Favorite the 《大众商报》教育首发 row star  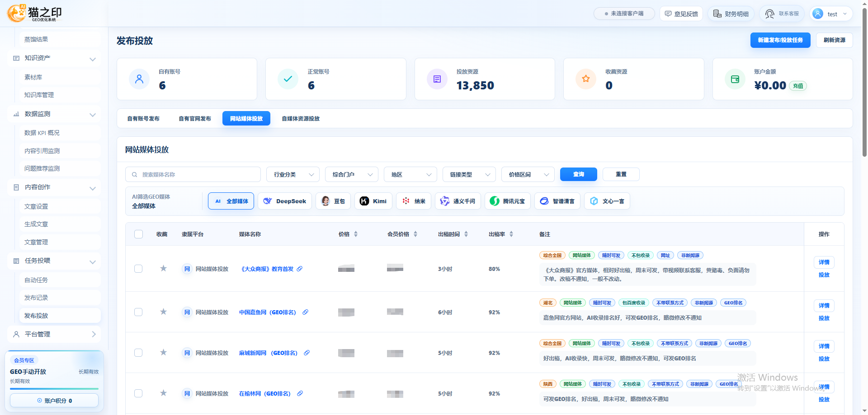coord(163,269)
